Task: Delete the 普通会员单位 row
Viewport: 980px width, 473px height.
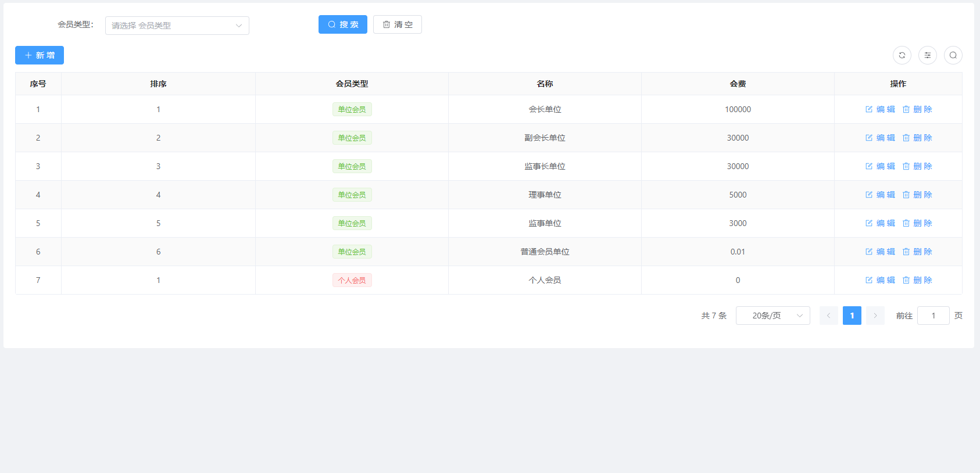Action: (x=917, y=252)
